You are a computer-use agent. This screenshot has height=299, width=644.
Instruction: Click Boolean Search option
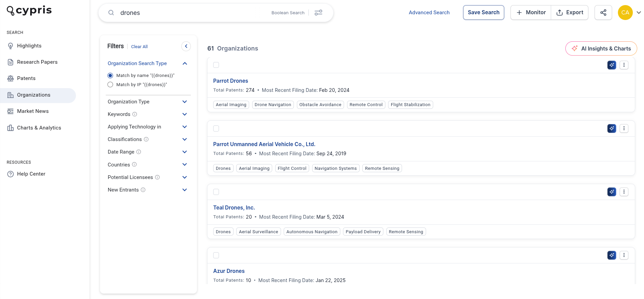288,13
